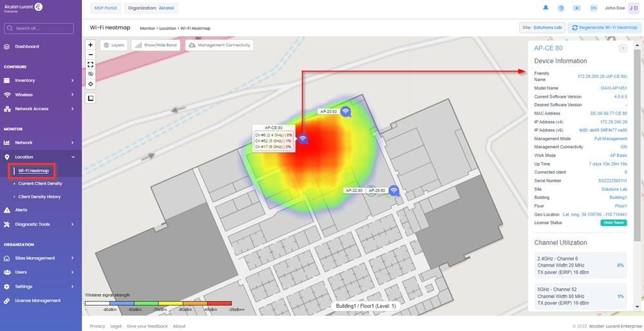Open the Site: Solutions Lab selector
The image size is (644, 331).
[x=542, y=28]
